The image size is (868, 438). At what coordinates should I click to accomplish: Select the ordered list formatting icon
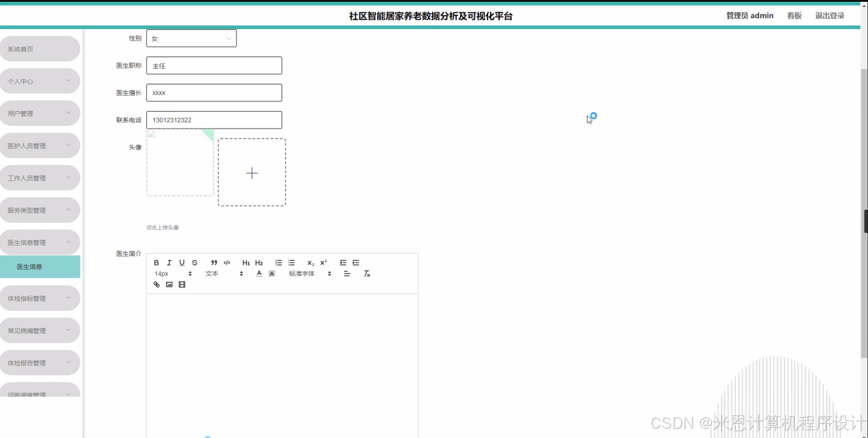point(278,262)
